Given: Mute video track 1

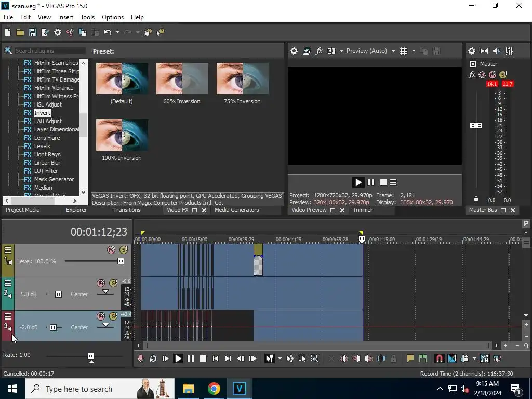Looking at the screenshot, I should 111,250.
